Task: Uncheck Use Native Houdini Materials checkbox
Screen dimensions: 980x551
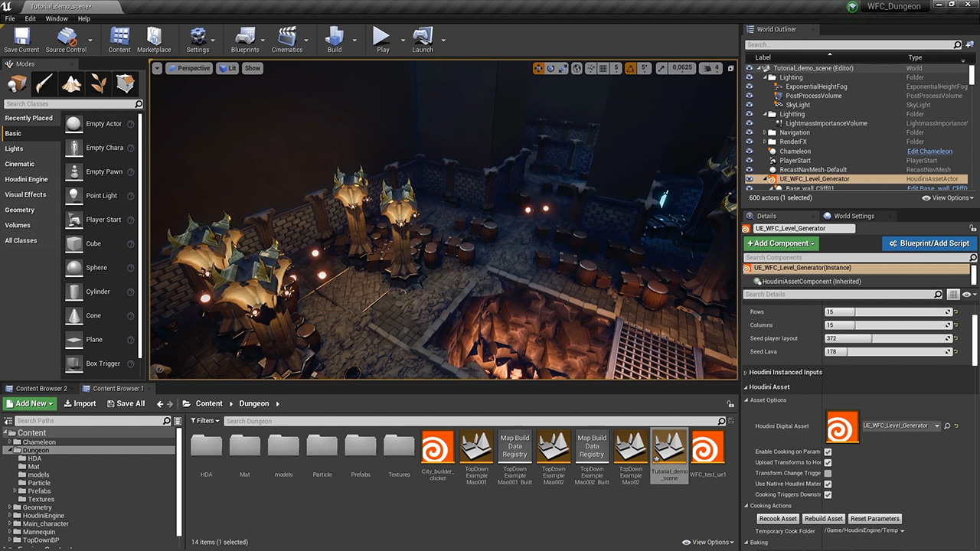Action: click(828, 484)
